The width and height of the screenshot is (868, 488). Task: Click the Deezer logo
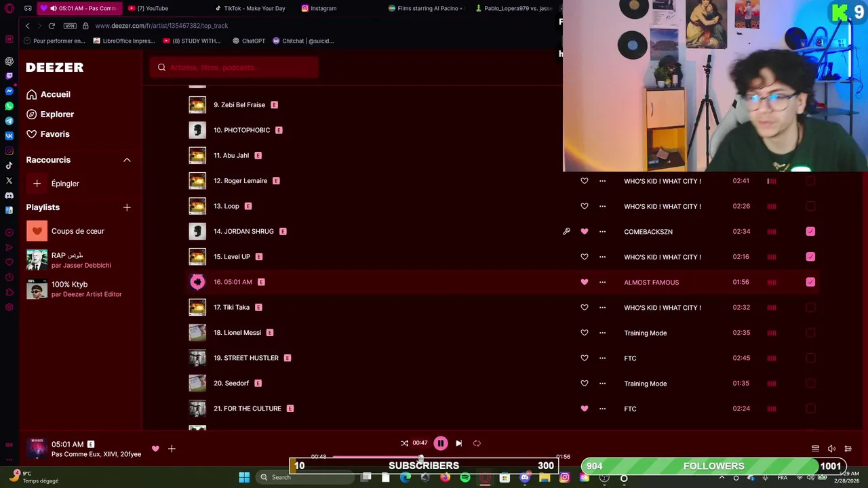click(x=55, y=67)
